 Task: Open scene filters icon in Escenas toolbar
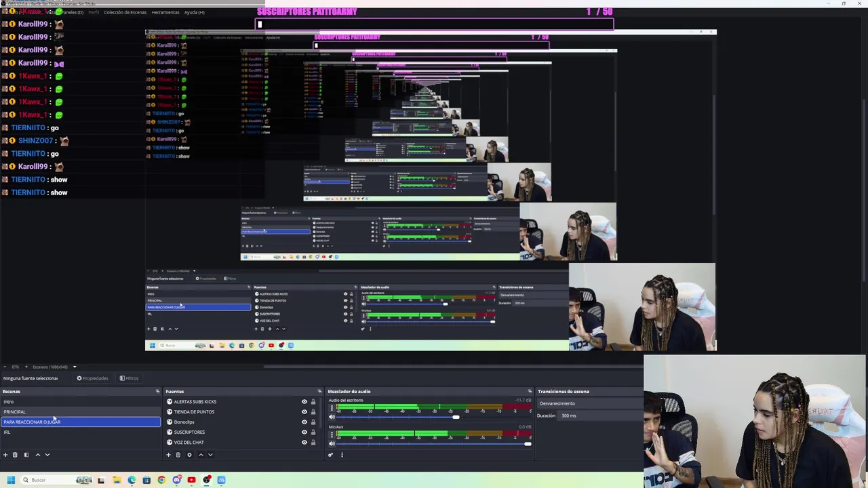pyautogui.click(x=26, y=455)
